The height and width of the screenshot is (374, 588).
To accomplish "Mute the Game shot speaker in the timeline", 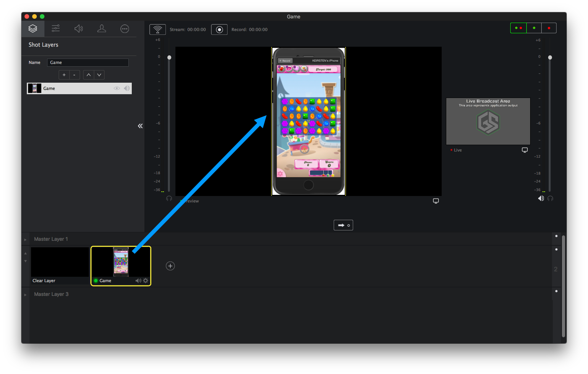I will (x=138, y=281).
